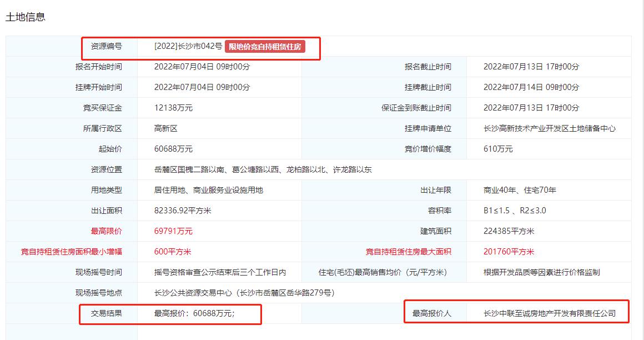Viewport: 644px width, 340px height.
Task: Click the 用地类型 label
Action: (x=107, y=190)
